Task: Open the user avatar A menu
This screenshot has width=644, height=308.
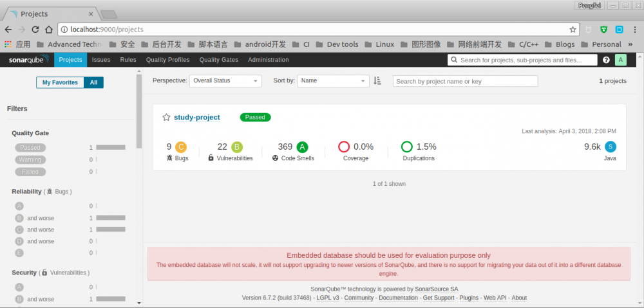Action: (621, 60)
